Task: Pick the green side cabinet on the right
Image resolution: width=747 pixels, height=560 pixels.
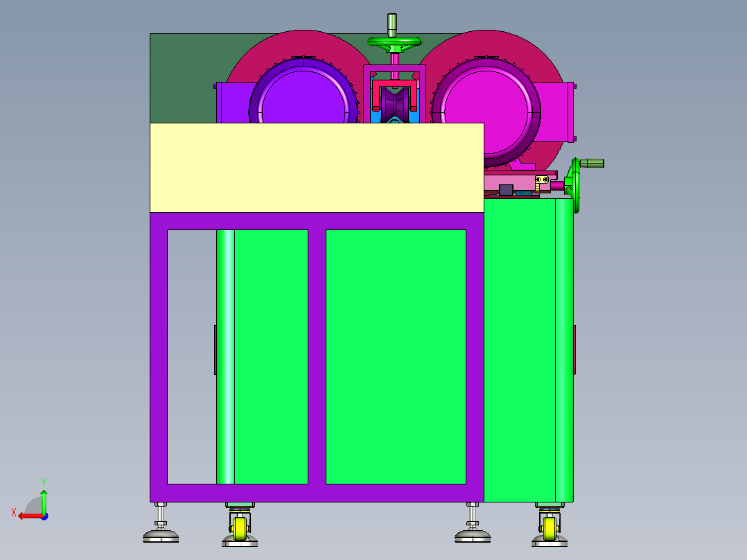Action: [x=528, y=350]
